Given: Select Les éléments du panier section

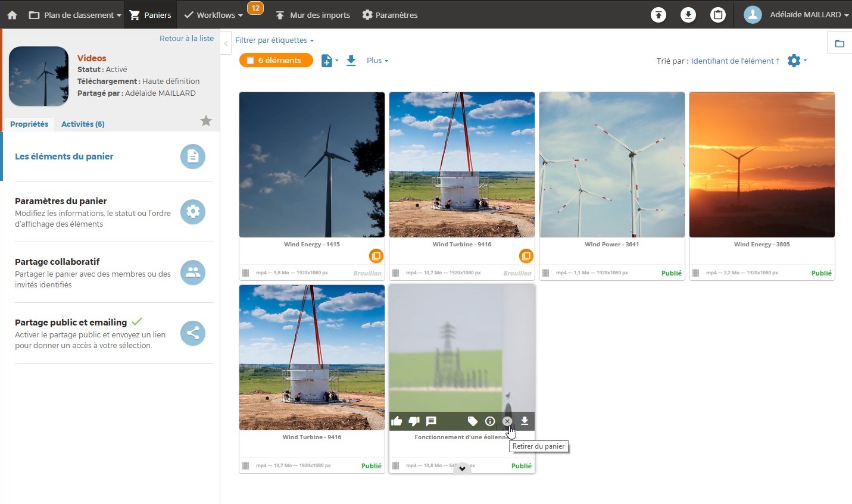Looking at the screenshot, I should pos(64,156).
